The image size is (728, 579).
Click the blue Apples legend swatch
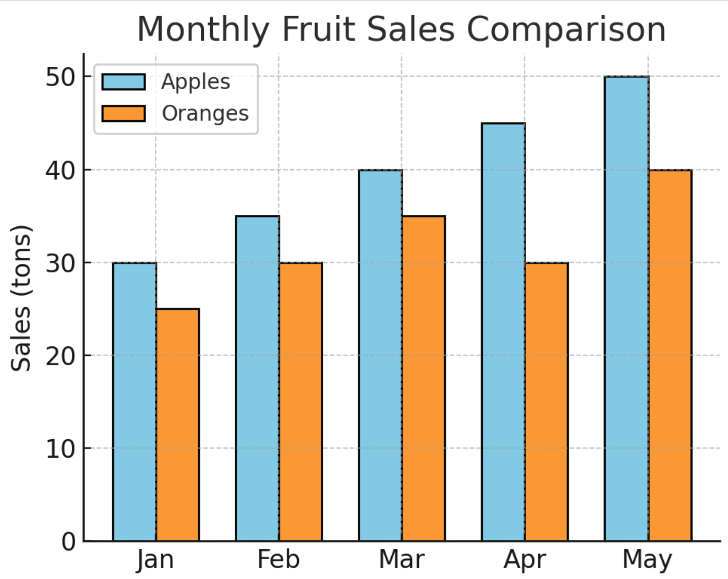(124, 82)
